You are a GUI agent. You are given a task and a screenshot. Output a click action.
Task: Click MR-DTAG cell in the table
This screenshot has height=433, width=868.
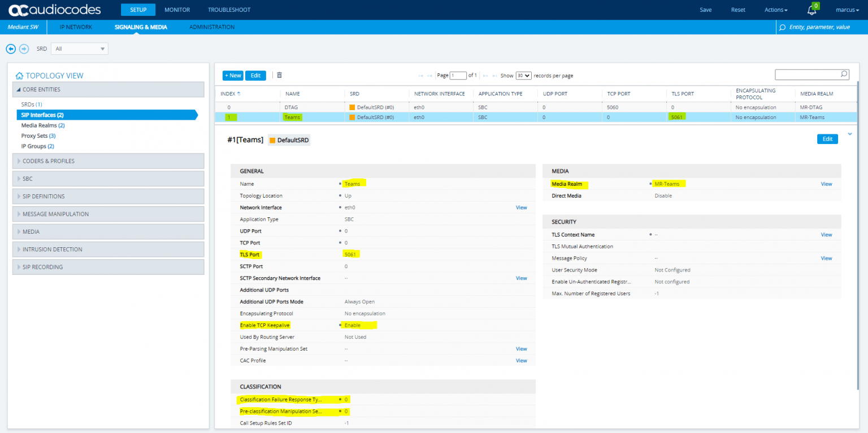click(811, 107)
